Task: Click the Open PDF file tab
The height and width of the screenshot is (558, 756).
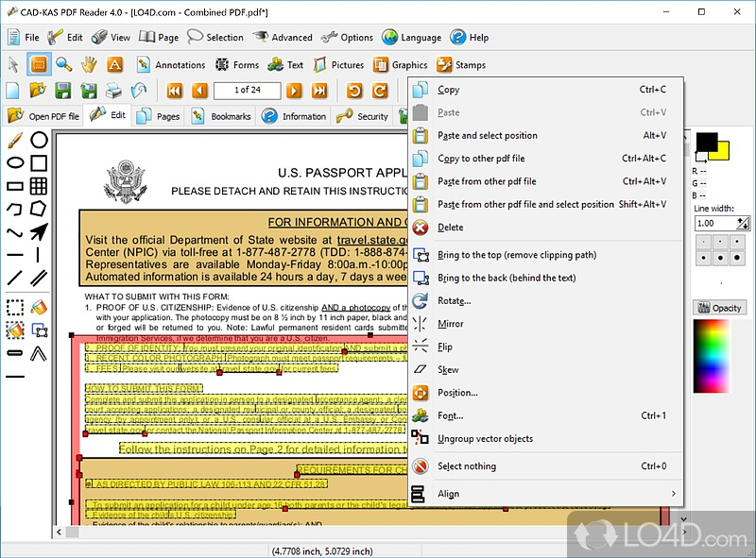Action: 43,116
